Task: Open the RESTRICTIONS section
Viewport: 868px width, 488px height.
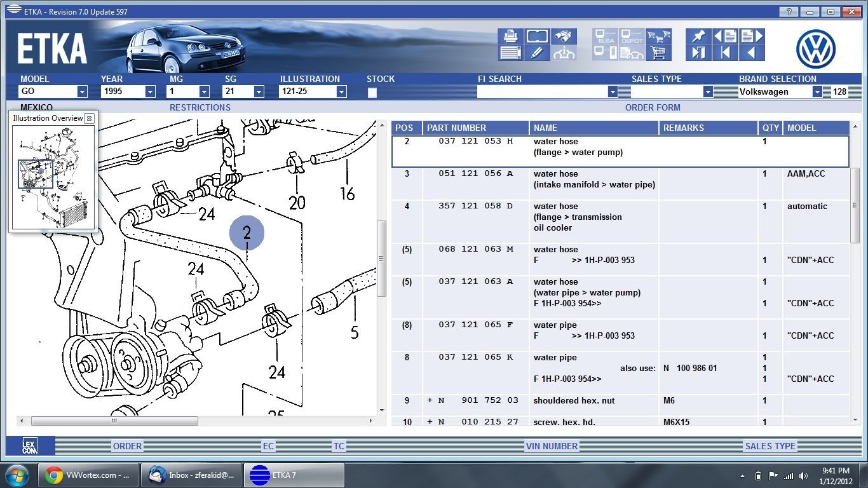Action: 200,107
